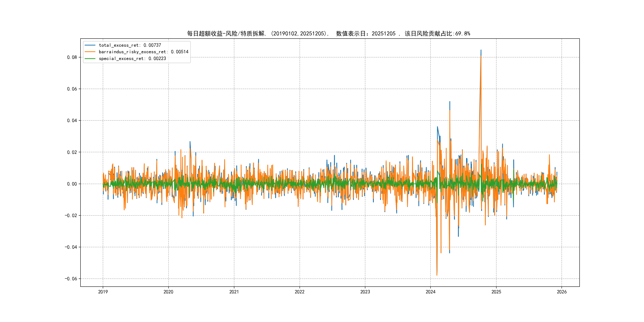Click the orange barraindus_risky_excess_ret legend line

(90, 52)
